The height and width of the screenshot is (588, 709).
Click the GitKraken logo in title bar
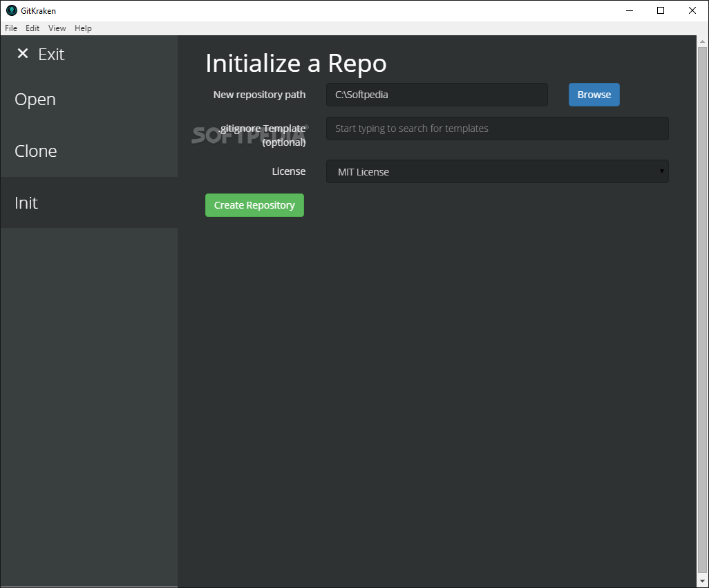coord(12,10)
